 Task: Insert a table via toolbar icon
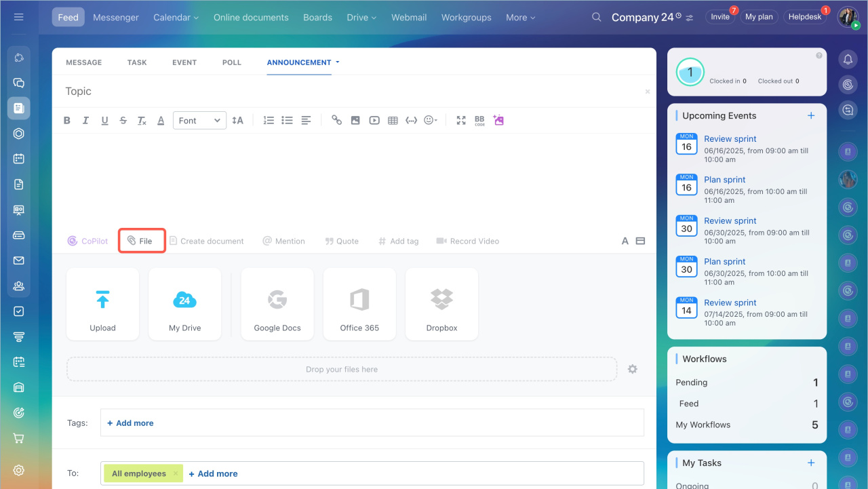pyautogui.click(x=393, y=120)
